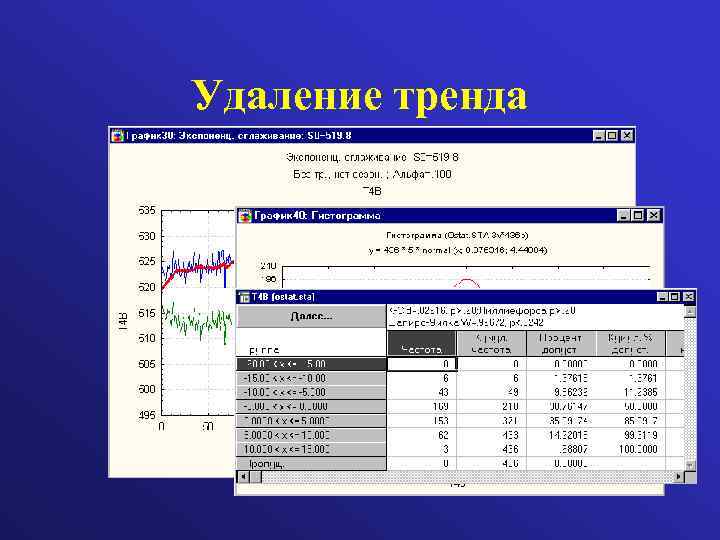The height and width of the screenshot is (540, 720).
Task: Click the Далее... button in the table
Action: [311, 316]
